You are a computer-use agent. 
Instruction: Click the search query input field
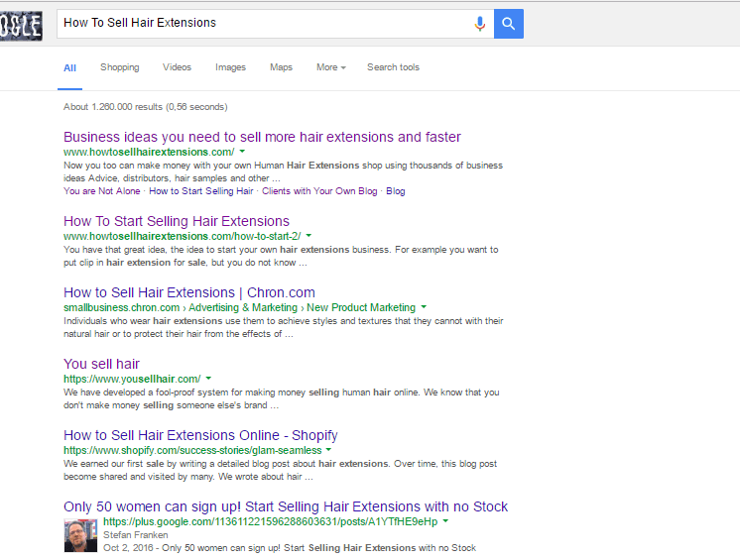(264, 23)
